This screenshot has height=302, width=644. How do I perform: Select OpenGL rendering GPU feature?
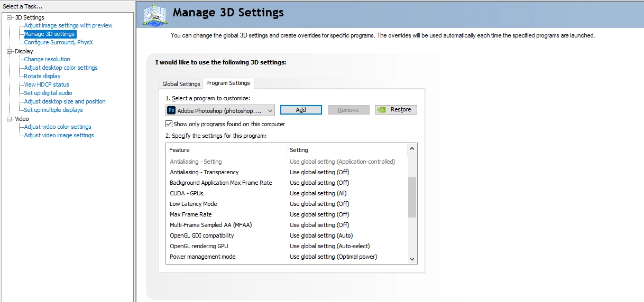(199, 246)
